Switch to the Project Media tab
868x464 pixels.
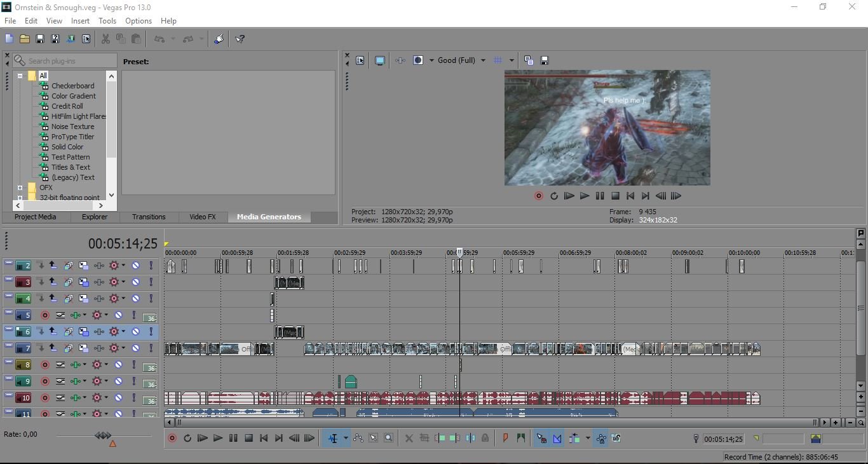point(36,217)
